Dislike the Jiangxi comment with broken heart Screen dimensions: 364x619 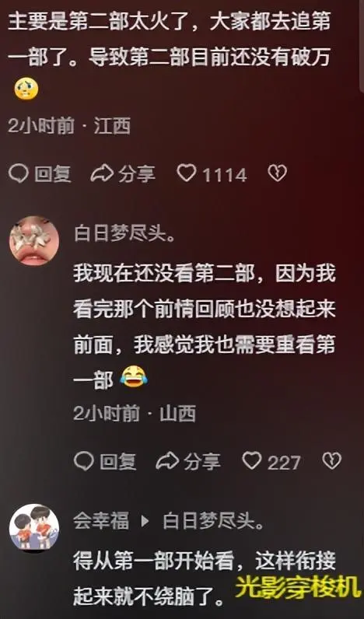pyautogui.click(x=278, y=173)
